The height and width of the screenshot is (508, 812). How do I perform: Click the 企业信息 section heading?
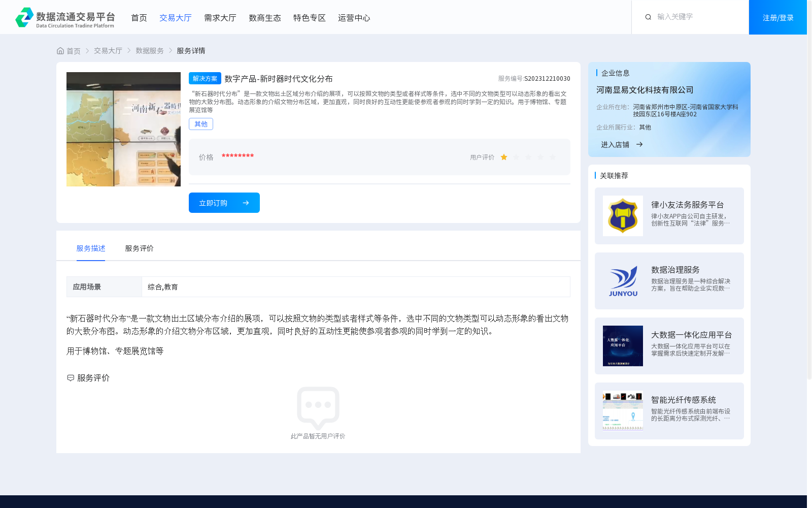click(x=616, y=73)
